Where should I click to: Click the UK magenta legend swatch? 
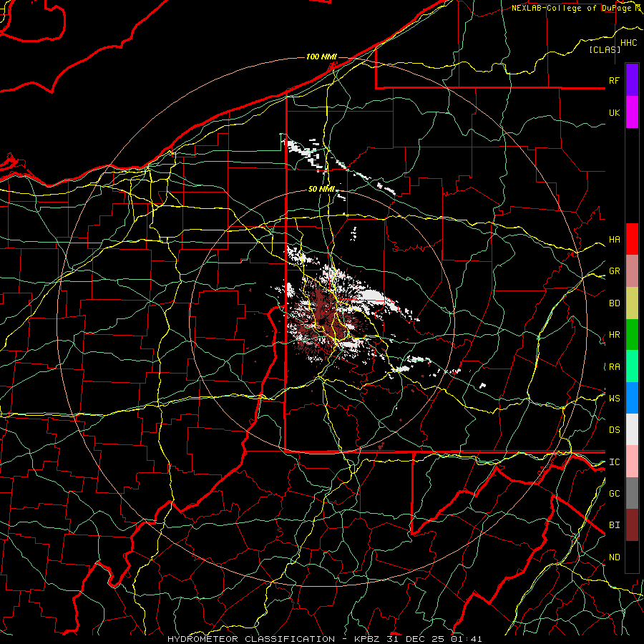pyautogui.click(x=632, y=112)
